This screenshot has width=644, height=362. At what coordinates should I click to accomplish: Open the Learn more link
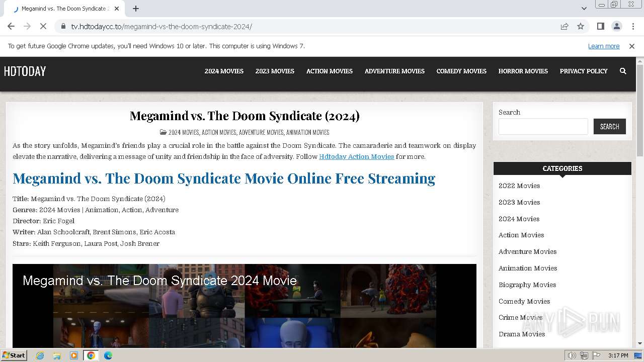[x=604, y=46]
